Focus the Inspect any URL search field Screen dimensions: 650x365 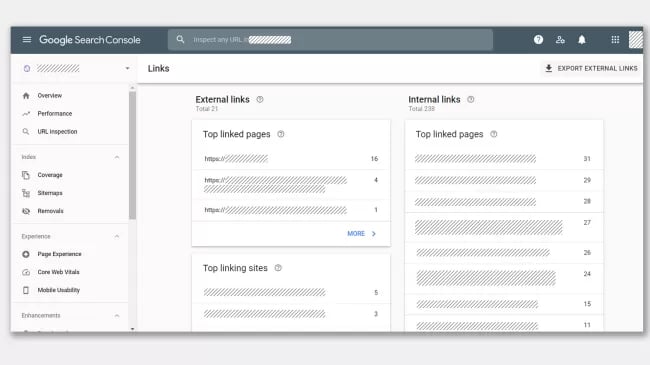click(x=330, y=40)
